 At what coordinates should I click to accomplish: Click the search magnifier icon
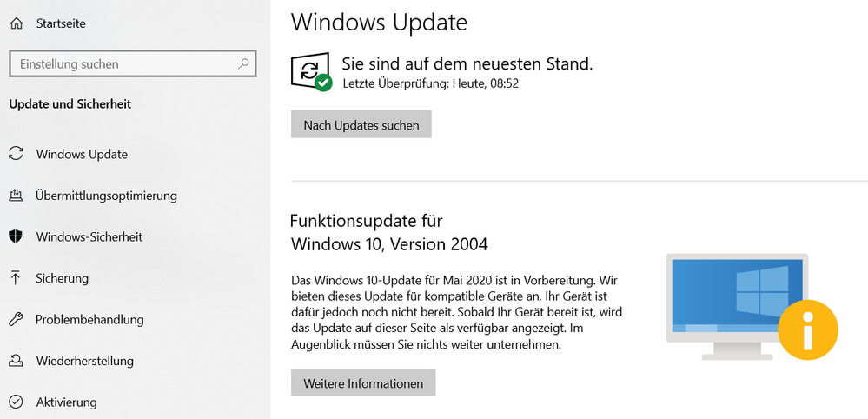243,63
